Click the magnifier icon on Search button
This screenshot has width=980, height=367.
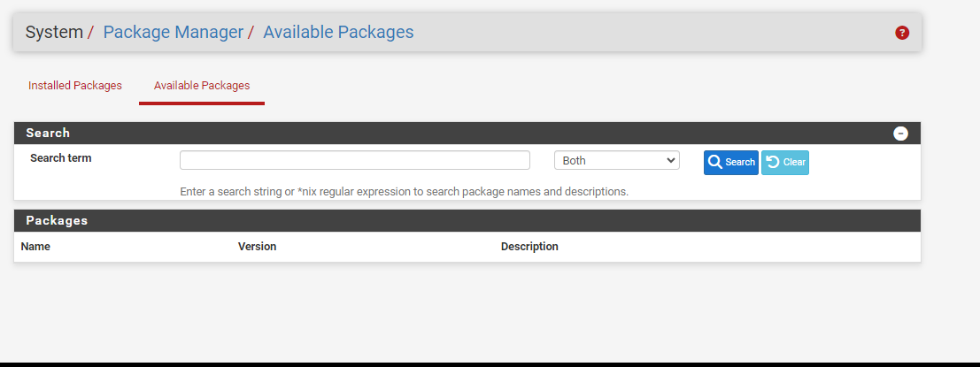pyautogui.click(x=715, y=163)
